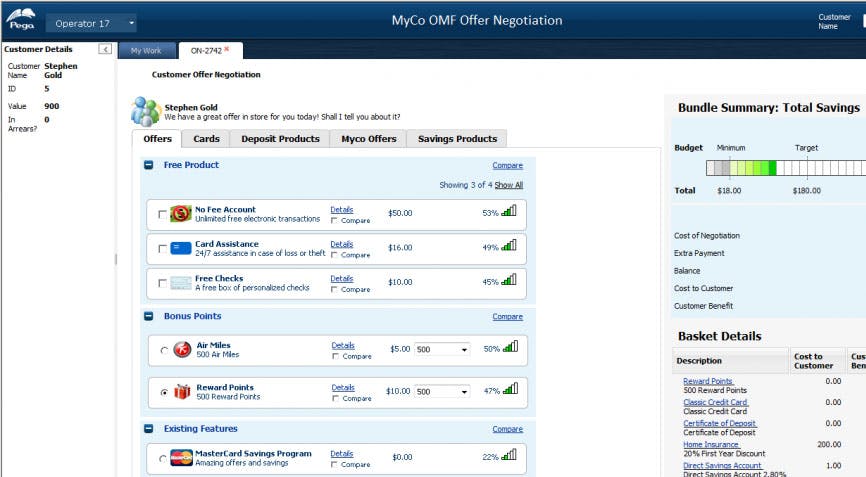Click the Free Checks offer icon
This screenshot has height=477, width=866.
point(181,284)
